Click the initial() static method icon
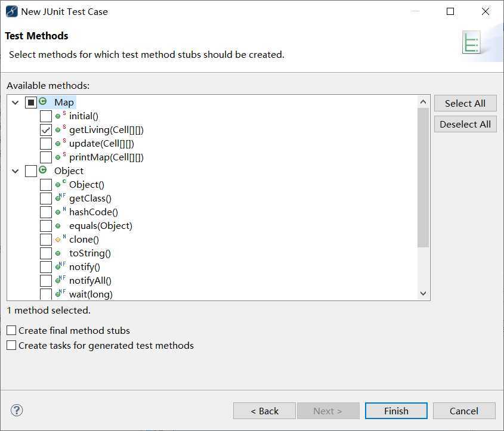Viewport: 504px width, 431px height. 60,115
